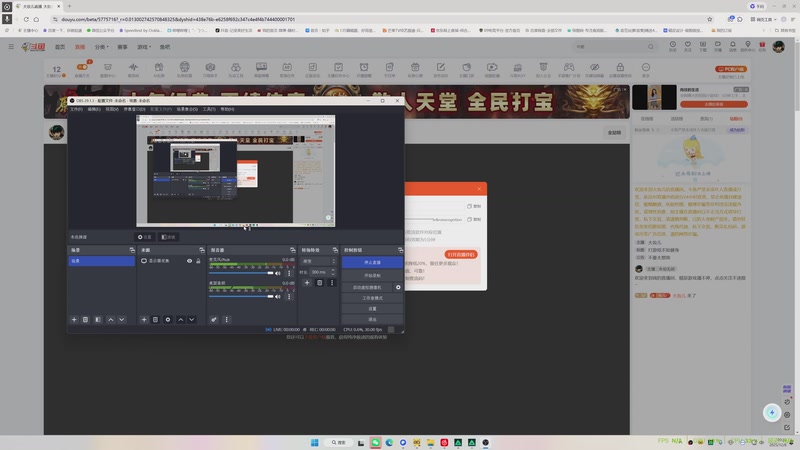The height and width of the screenshot is (450, 800).
Task: Click the gamepad icon in Douyu streamer toolbar
Action: tap(568, 67)
